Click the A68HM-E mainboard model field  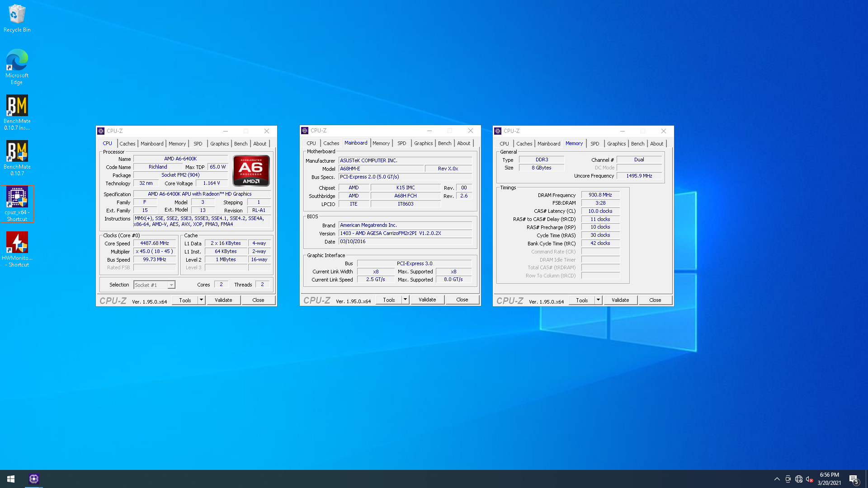(x=381, y=169)
